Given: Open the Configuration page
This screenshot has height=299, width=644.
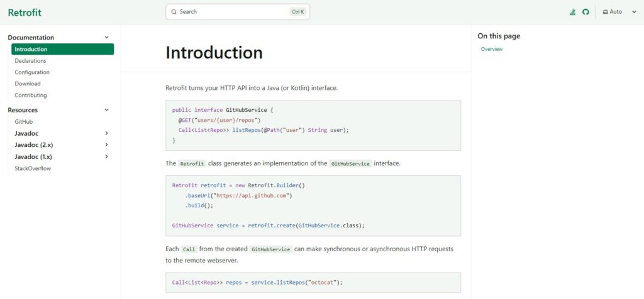Looking at the screenshot, I should point(32,72).
